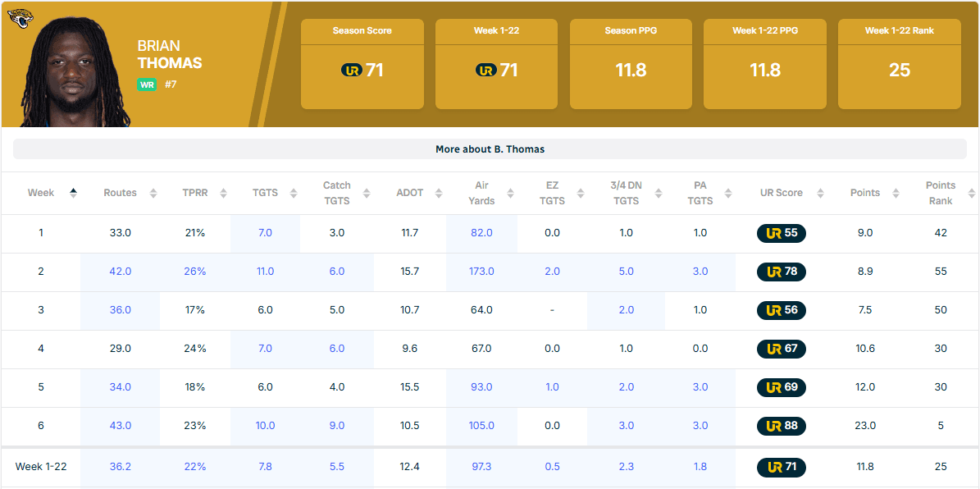Click sort arrows beside Routes header

[x=153, y=194]
